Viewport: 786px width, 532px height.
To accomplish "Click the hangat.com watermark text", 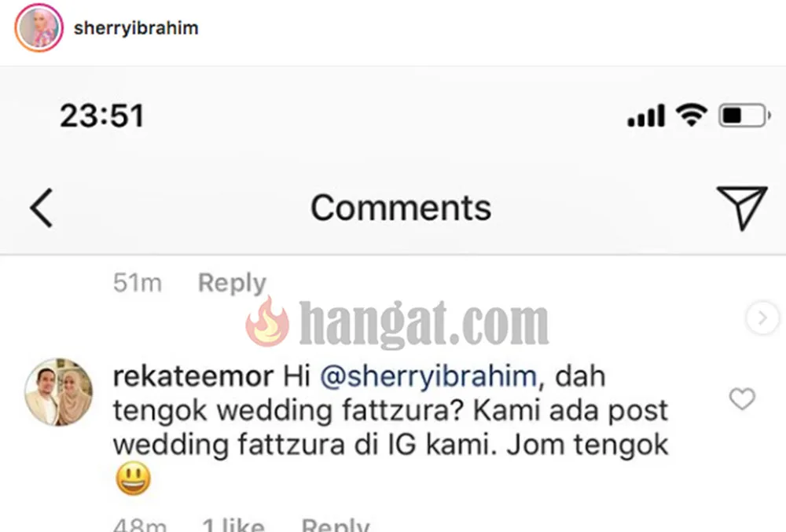I will (x=424, y=323).
